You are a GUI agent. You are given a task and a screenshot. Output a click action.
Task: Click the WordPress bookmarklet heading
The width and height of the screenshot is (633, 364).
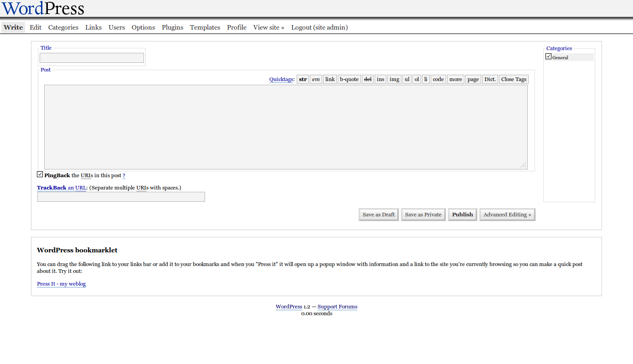point(77,250)
